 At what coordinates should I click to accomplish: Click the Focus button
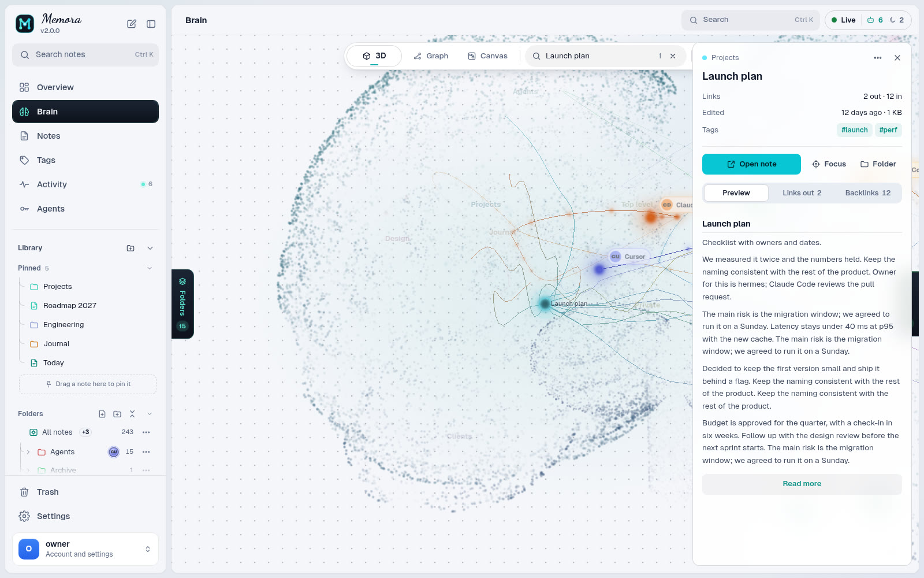829,164
